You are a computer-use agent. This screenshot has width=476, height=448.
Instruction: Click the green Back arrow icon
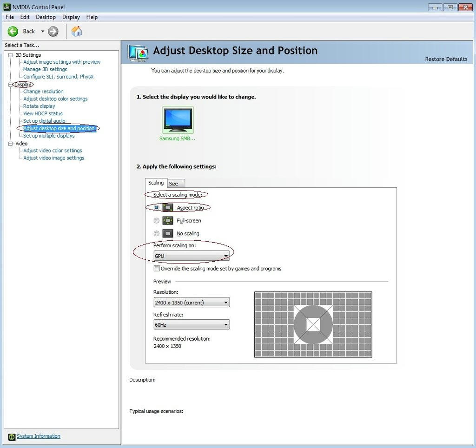click(13, 31)
